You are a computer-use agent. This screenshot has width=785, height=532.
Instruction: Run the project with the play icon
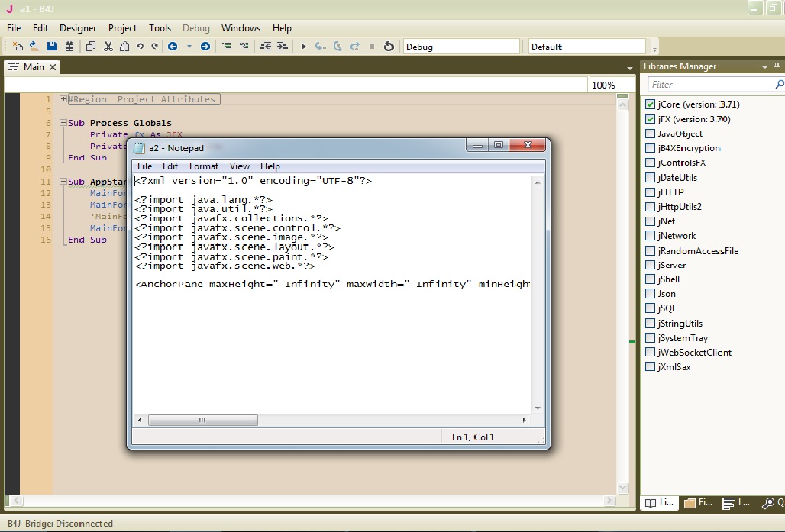point(303,47)
